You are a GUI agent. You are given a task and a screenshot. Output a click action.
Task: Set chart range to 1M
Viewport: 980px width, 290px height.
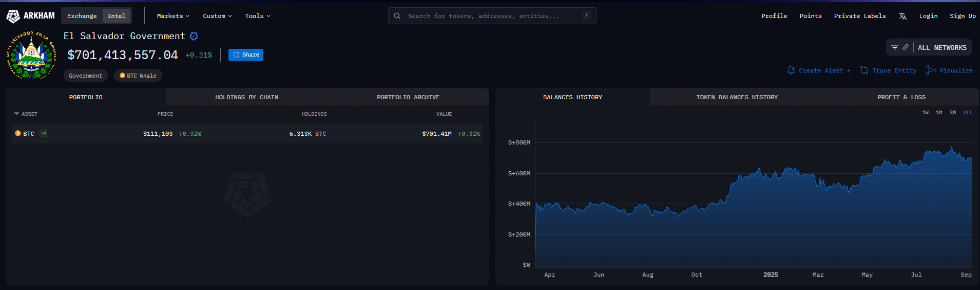939,113
